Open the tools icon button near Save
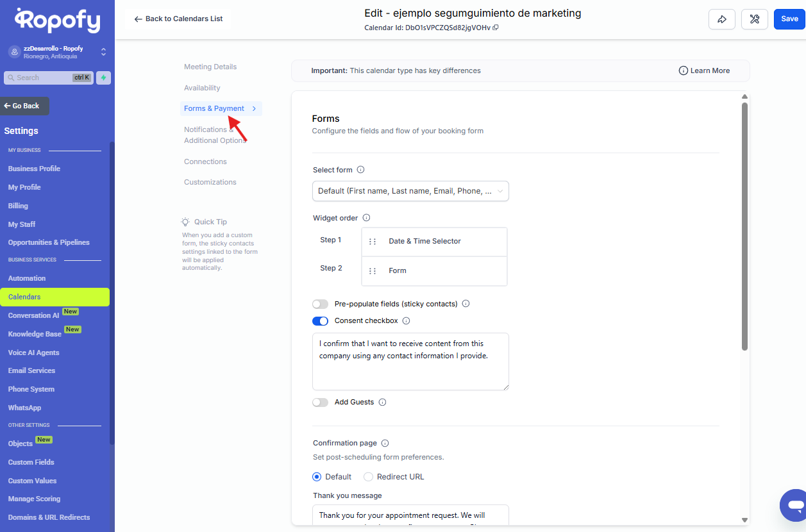 754,19
